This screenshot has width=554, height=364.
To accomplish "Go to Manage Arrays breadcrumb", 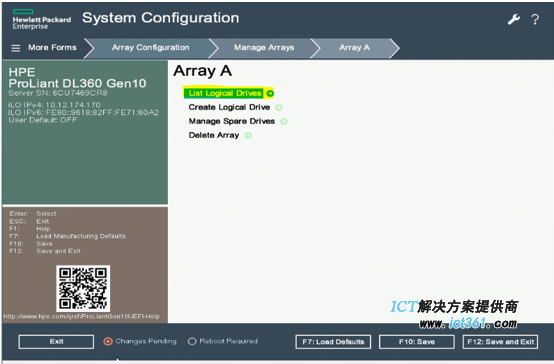I will click(264, 48).
